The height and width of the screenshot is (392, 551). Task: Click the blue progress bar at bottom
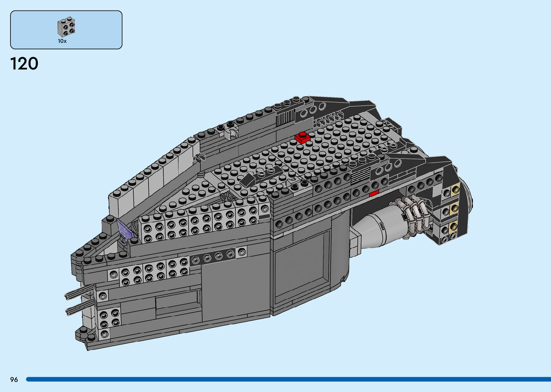(x=288, y=379)
